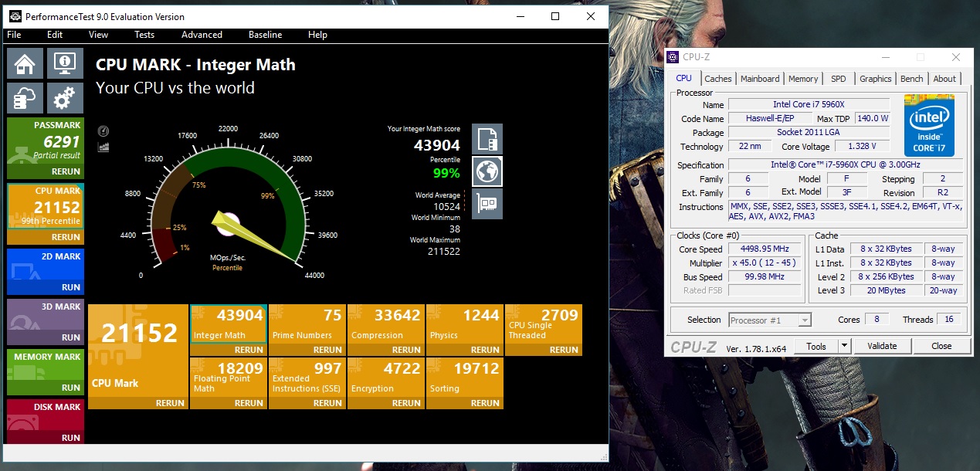Image resolution: width=980 pixels, height=471 pixels.
Task: Click the Core Speed 4498.95 MHz value
Action: coord(765,249)
